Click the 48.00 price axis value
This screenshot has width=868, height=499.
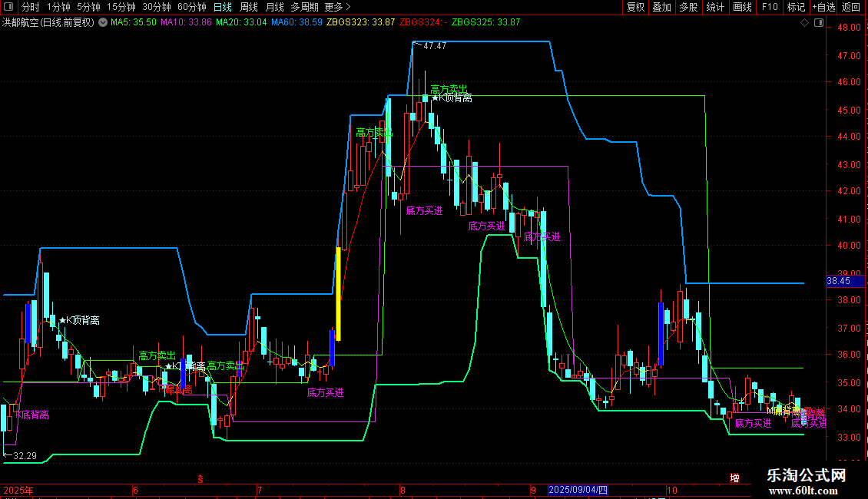pyautogui.click(x=849, y=28)
